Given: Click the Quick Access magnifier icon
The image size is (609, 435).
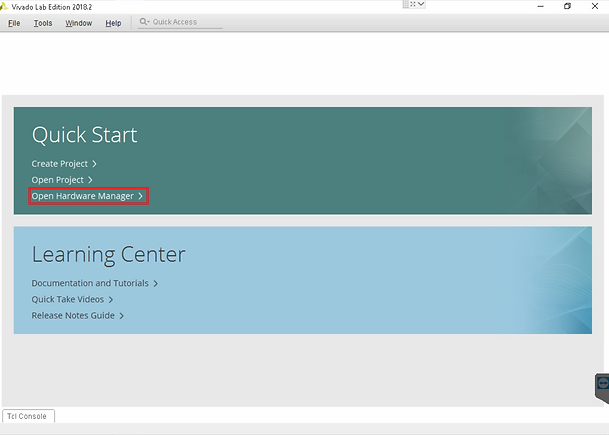Looking at the screenshot, I should coord(144,22).
